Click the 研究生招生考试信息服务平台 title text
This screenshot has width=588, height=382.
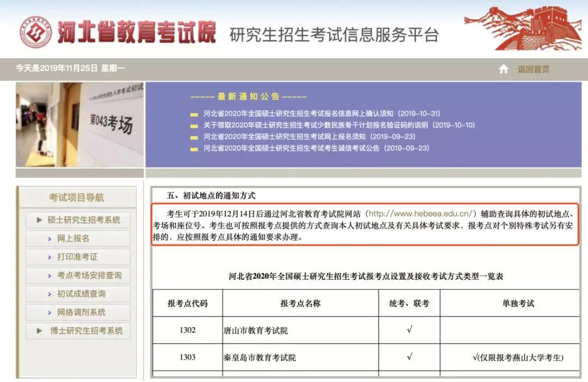(334, 35)
